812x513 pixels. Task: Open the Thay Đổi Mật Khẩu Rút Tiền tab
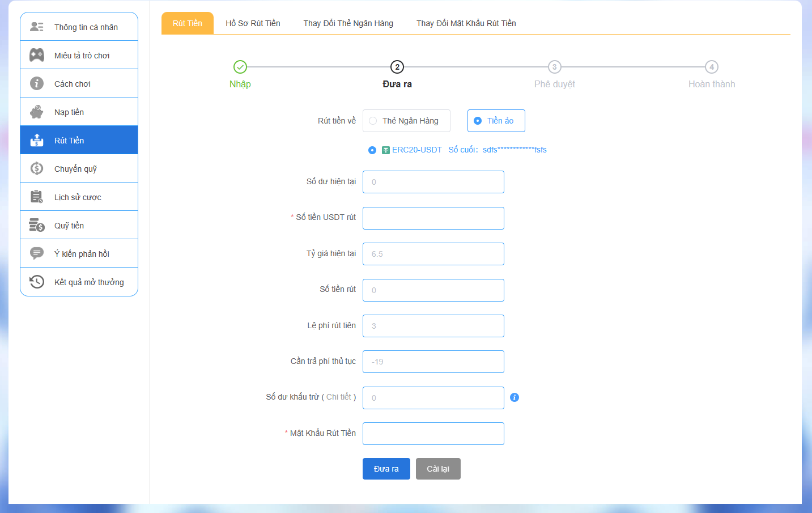click(x=466, y=23)
